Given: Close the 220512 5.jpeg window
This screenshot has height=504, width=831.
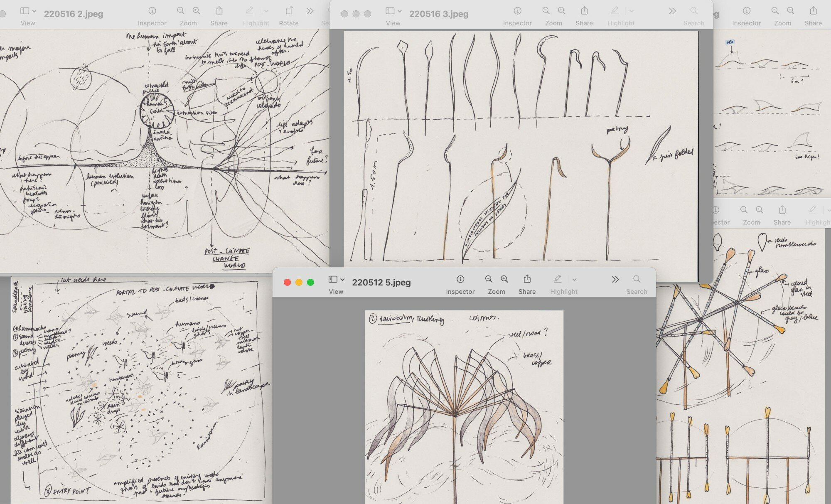Looking at the screenshot, I should [x=287, y=283].
